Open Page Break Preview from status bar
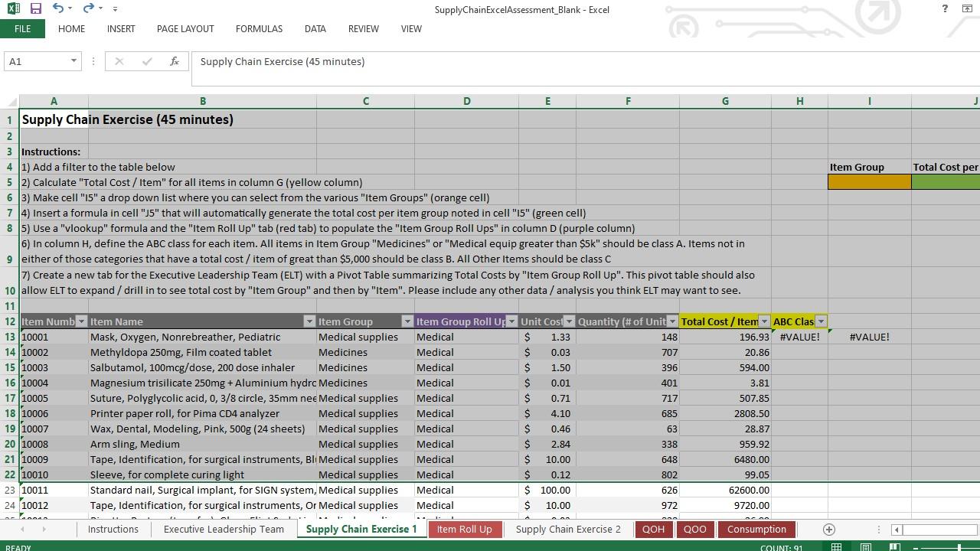The height and width of the screenshot is (551, 980). click(x=894, y=547)
